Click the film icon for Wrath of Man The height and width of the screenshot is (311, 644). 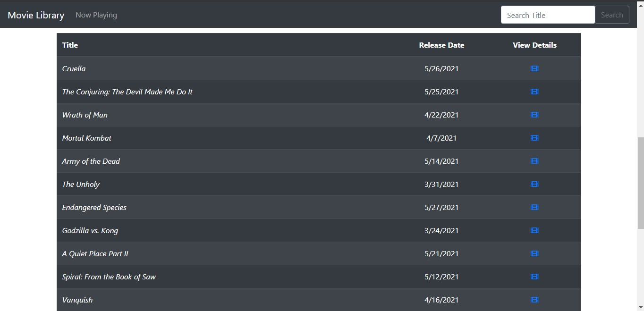click(x=534, y=115)
